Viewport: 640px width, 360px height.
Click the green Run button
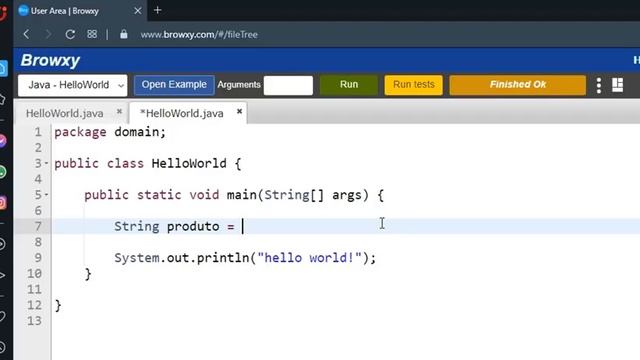click(x=349, y=84)
